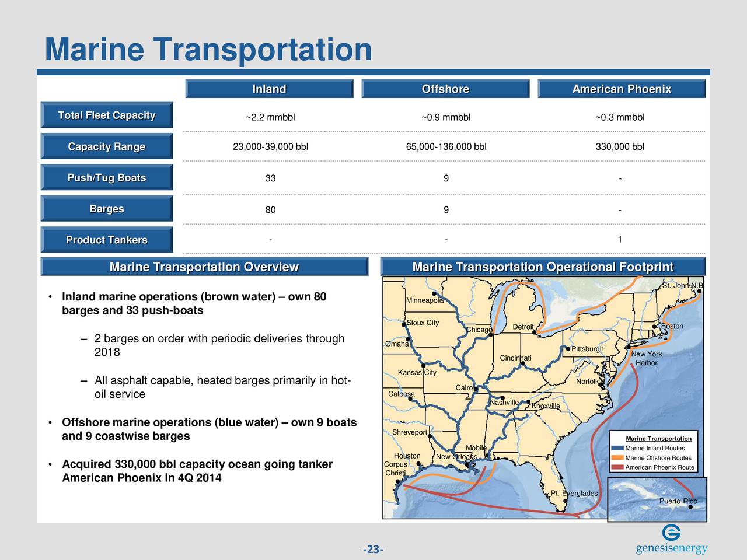Viewport: 747px width, 560px height.
Task: Click the Houston map label
Action: click(407, 456)
